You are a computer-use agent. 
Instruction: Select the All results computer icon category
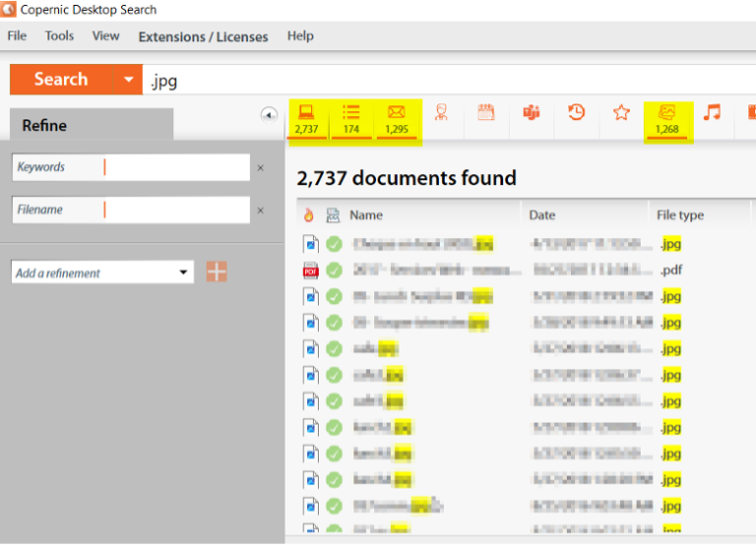pos(307,119)
